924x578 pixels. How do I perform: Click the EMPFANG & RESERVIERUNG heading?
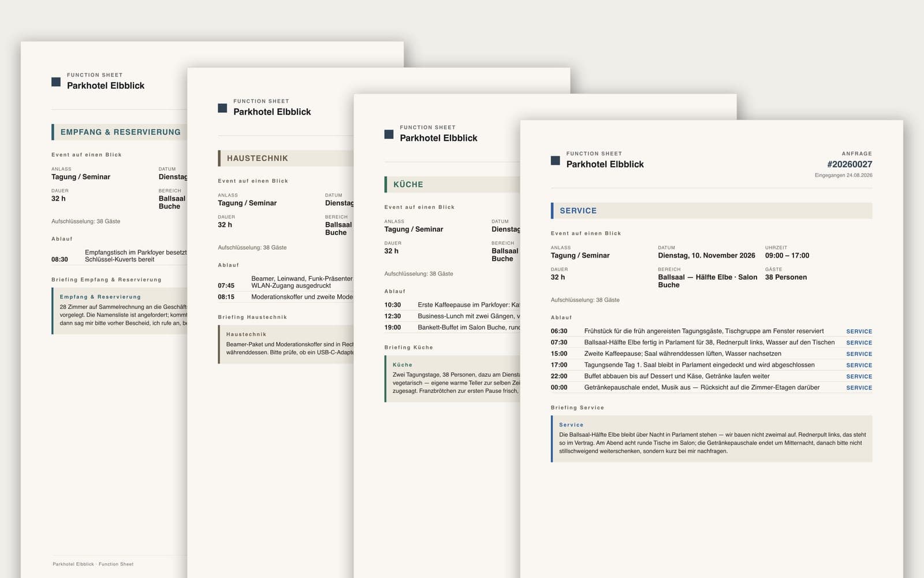tap(120, 132)
